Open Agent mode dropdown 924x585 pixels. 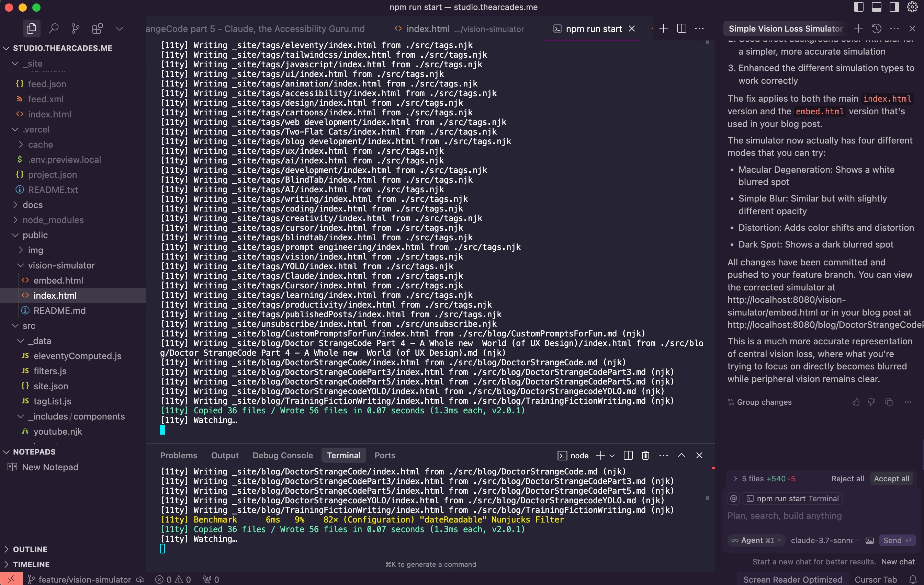pyautogui.click(x=756, y=540)
